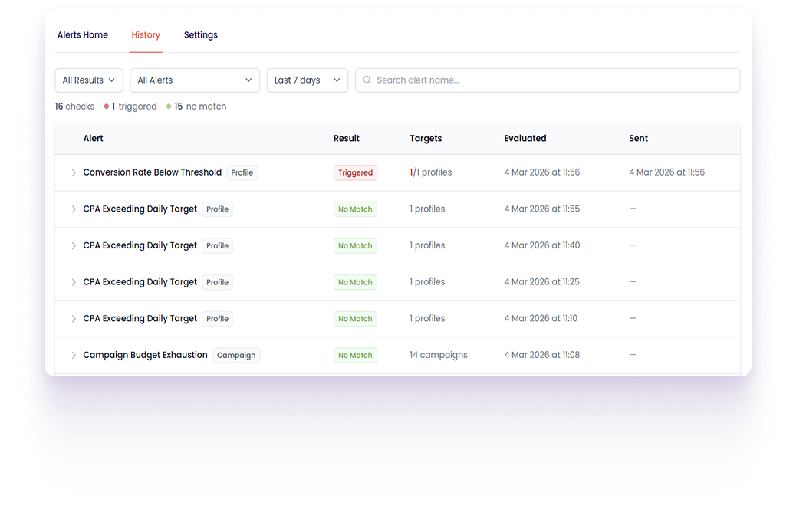Click the red Triggered result badge

point(355,173)
